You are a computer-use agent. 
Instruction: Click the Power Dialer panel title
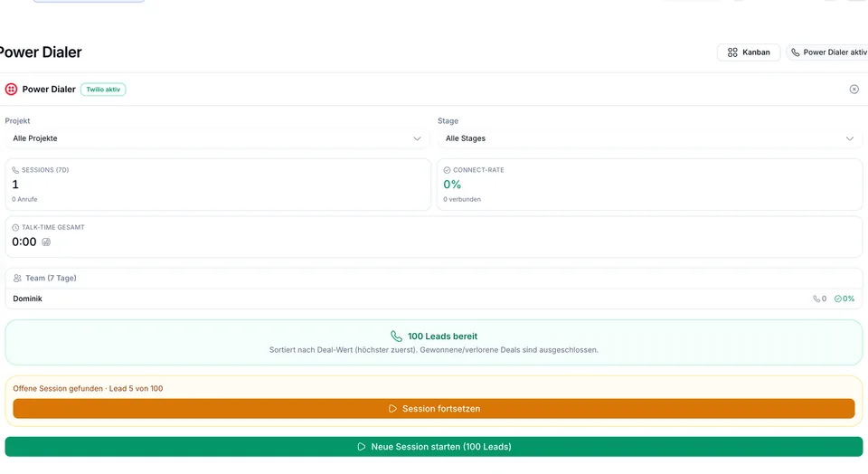pos(49,90)
